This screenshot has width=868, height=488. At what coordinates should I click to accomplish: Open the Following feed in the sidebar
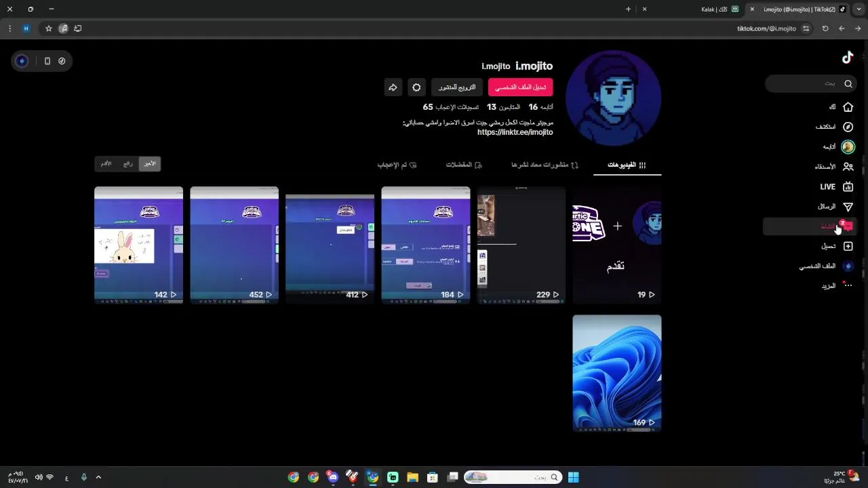point(838,146)
